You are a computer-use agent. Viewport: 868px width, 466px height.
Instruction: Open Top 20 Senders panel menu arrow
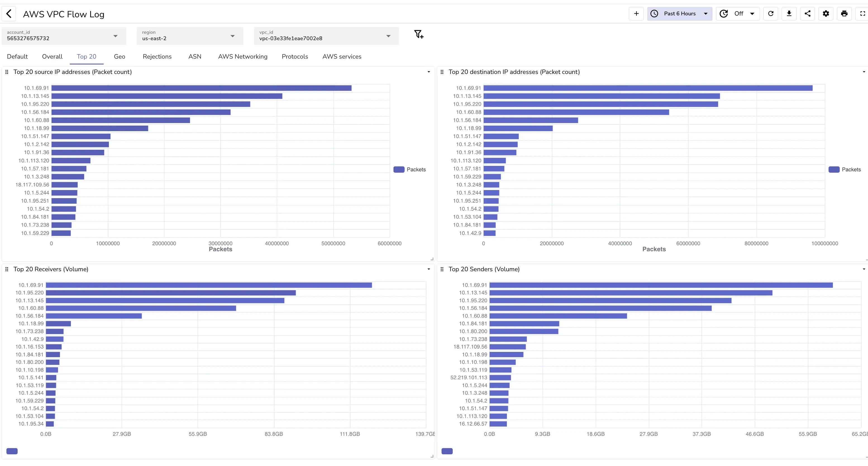coord(864,269)
